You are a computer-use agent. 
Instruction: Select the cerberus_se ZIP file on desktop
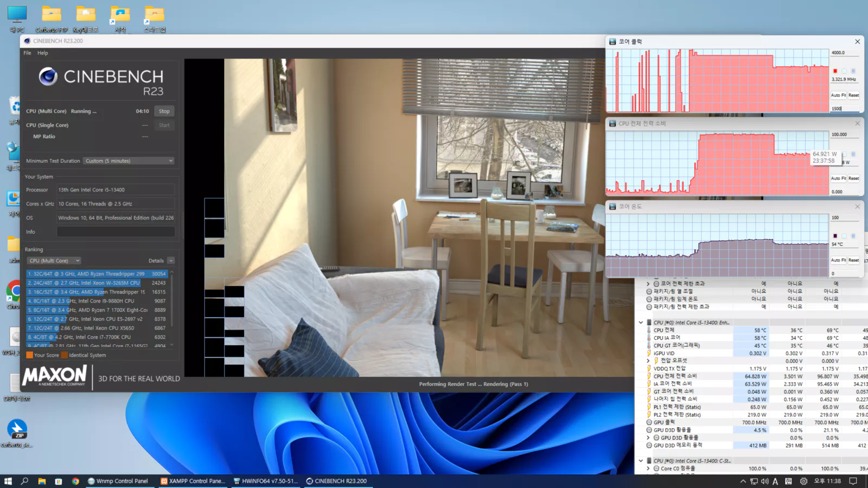(17, 433)
